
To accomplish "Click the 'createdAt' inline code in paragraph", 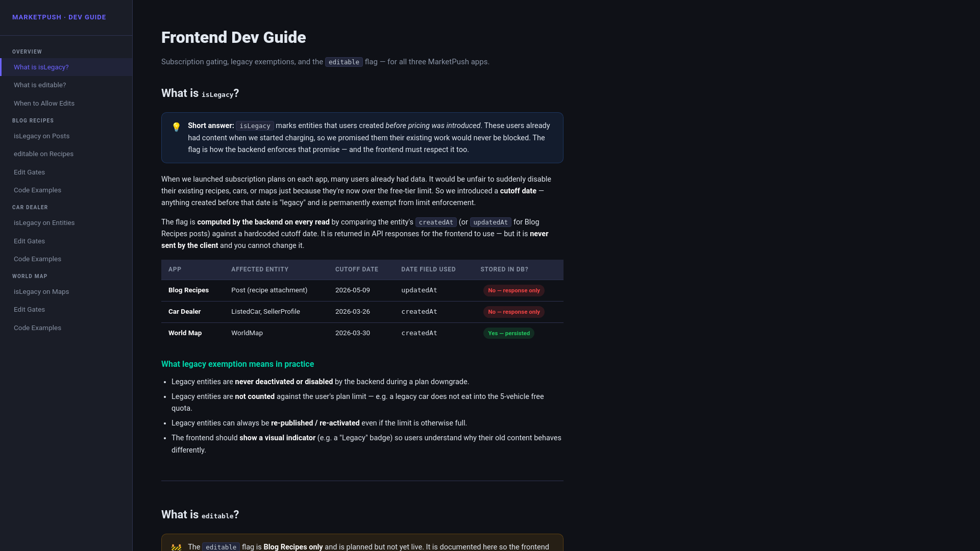I will click(x=436, y=222).
